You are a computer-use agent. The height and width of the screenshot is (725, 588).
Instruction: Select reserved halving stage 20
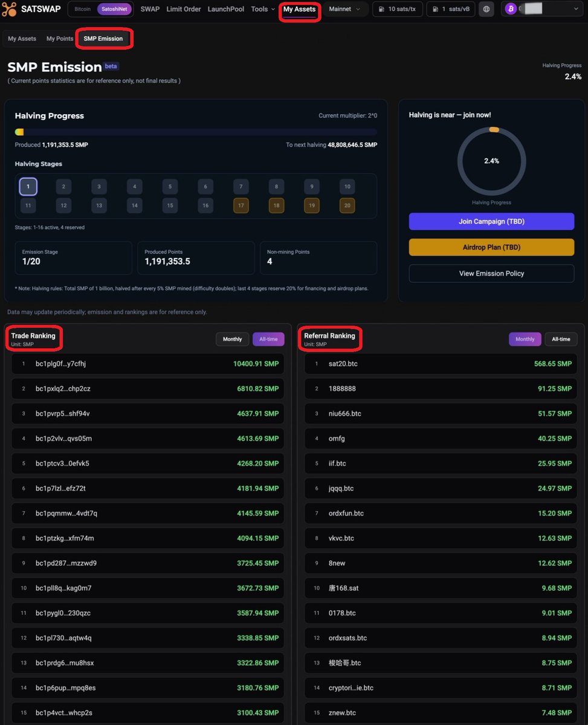pos(347,205)
